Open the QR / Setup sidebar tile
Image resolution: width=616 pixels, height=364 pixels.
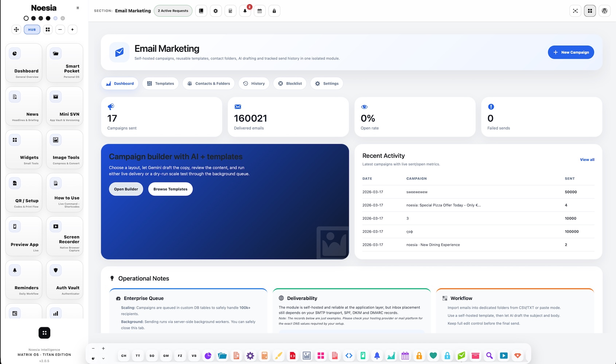[x=24, y=193]
